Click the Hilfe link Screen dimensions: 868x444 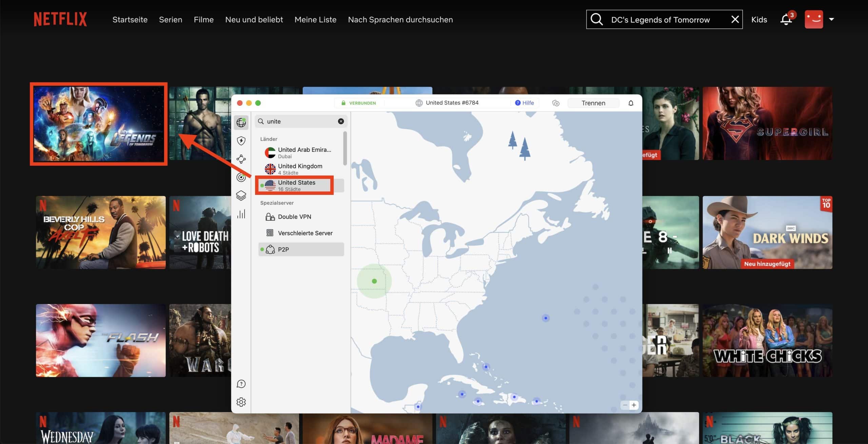(525, 103)
